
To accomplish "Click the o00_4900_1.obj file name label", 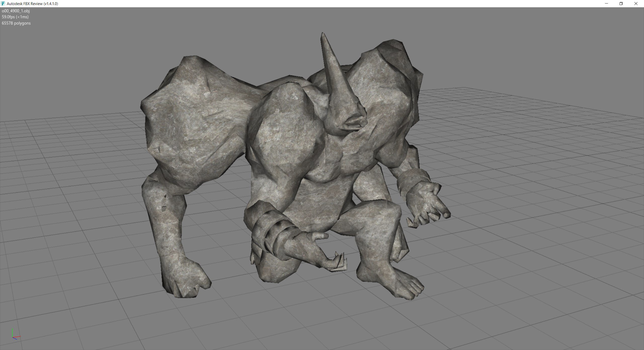I will tap(16, 11).
